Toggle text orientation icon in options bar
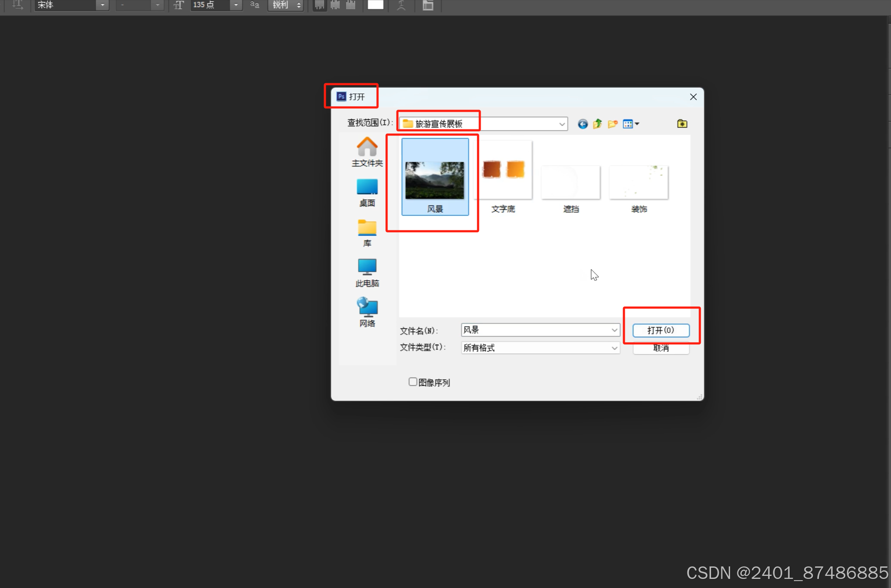The height and width of the screenshot is (588, 891). point(17,5)
